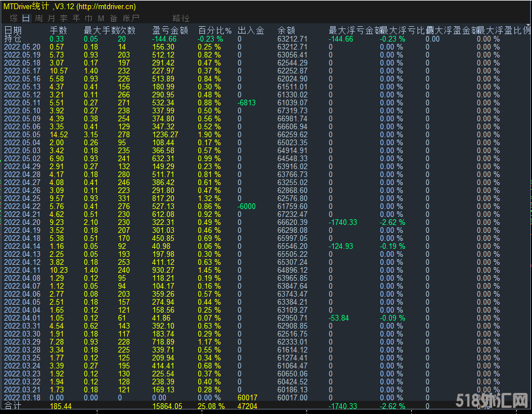Click profit value 1236.27 on 2022.05.05
Image resolution: width=532 pixels, height=414 pixels.
pos(165,135)
